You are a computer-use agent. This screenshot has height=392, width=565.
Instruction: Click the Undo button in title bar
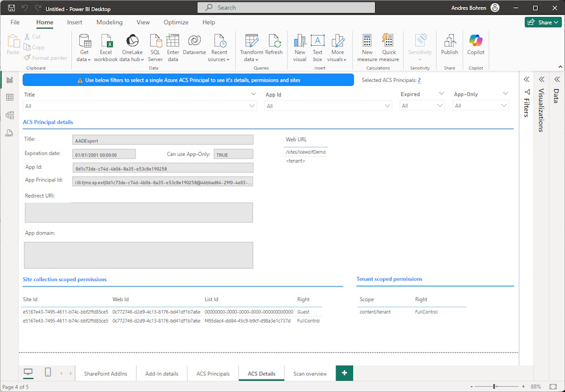24,8
